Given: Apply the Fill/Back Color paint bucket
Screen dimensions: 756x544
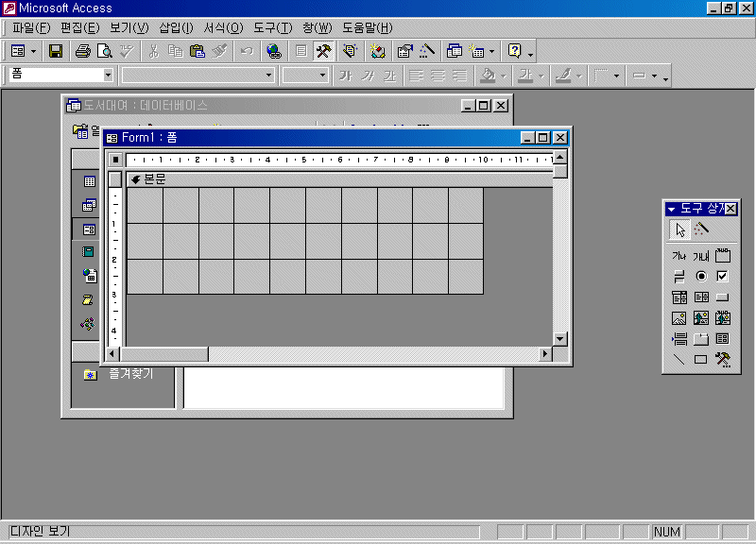Looking at the screenshot, I should click(x=488, y=76).
